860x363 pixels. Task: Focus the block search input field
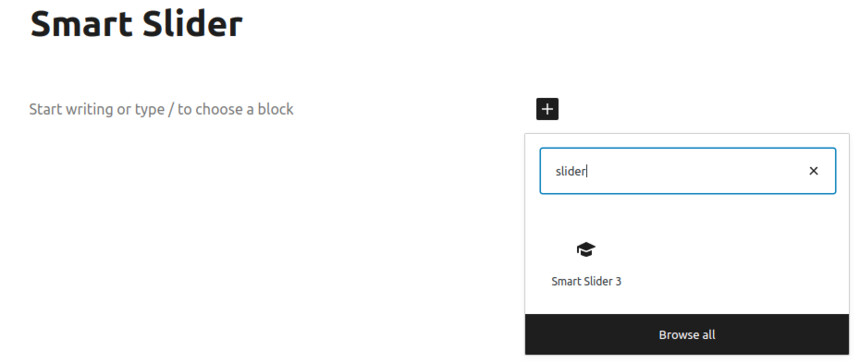(x=688, y=171)
